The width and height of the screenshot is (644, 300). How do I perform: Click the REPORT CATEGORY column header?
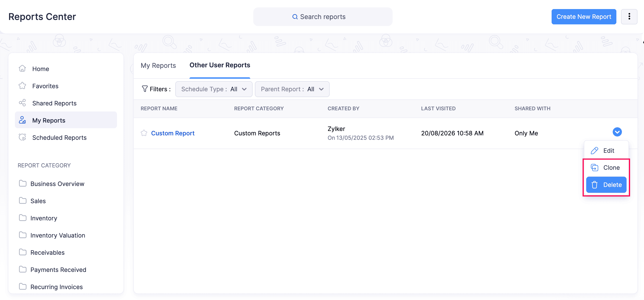click(x=259, y=108)
